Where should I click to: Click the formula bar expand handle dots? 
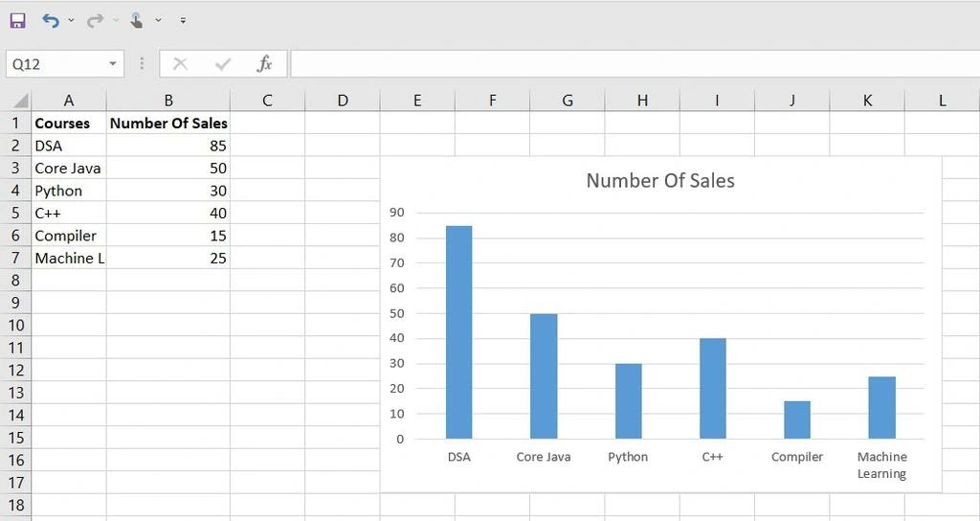tap(142, 63)
